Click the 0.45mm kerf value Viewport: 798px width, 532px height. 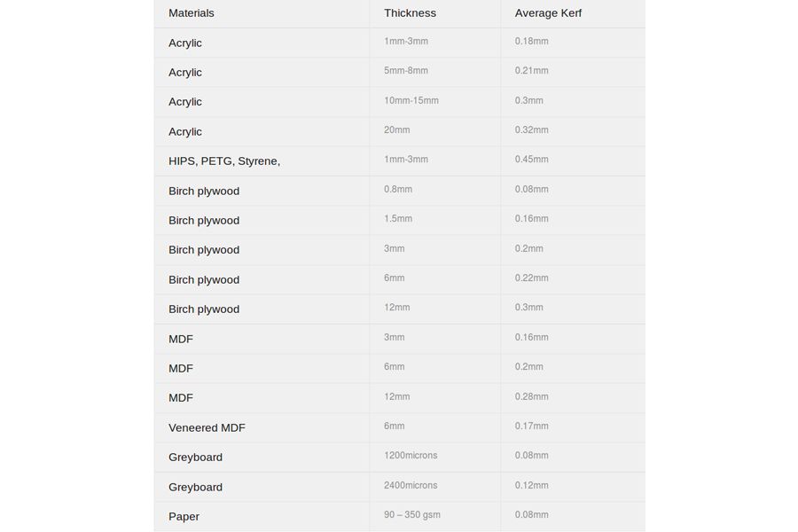click(x=532, y=160)
